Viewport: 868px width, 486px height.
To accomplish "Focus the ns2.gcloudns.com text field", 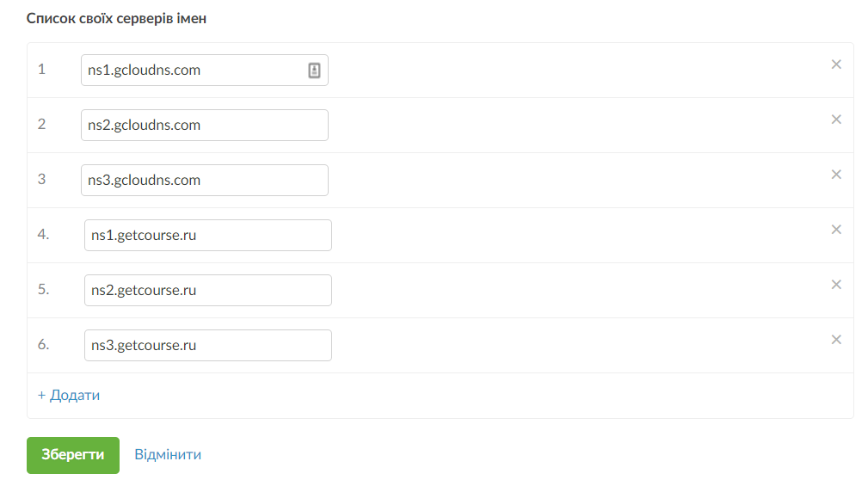I will click(204, 125).
